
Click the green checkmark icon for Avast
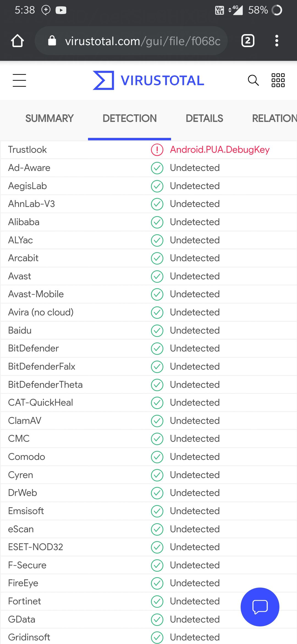point(157,276)
